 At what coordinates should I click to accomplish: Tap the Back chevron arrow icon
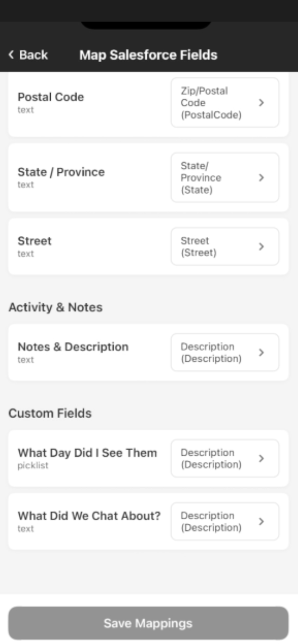11,55
